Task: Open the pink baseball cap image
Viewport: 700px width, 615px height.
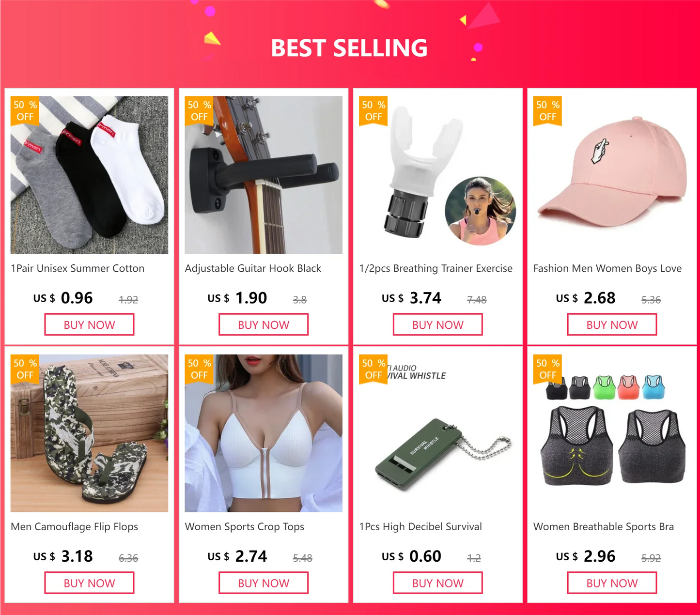Action: click(612, 175)
